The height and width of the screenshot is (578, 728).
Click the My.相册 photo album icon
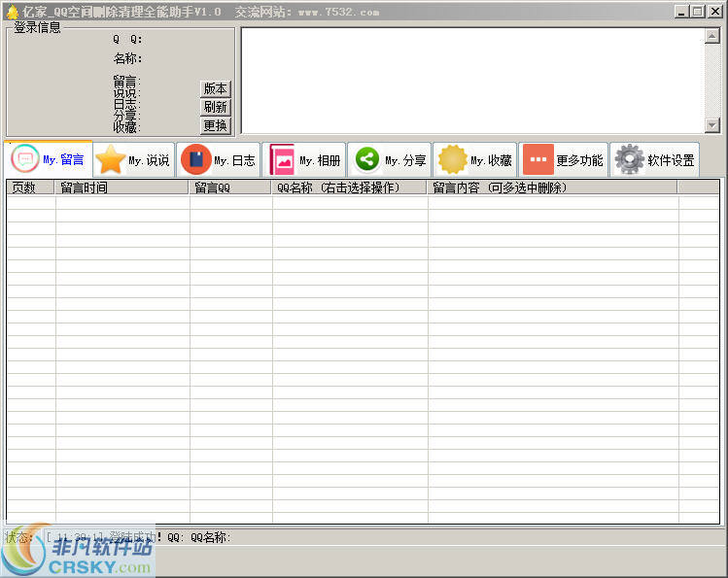tap(281, 159)
